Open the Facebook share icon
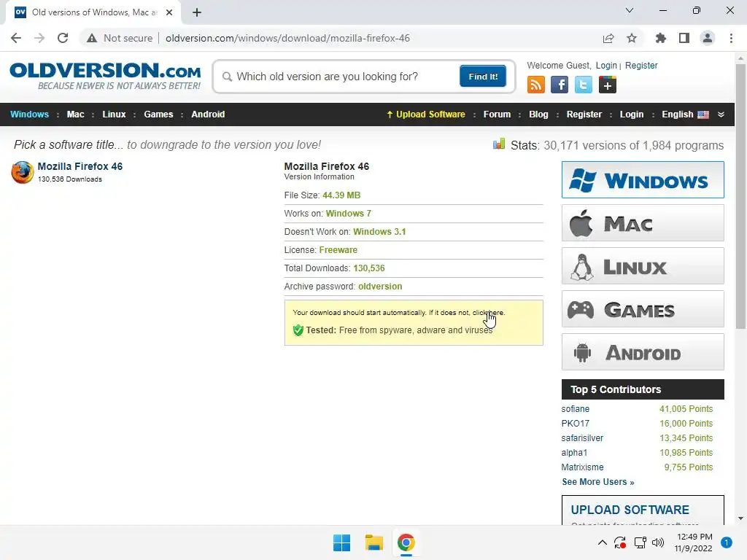The height and width of the screenshot is (560, 747). point(560,85)
